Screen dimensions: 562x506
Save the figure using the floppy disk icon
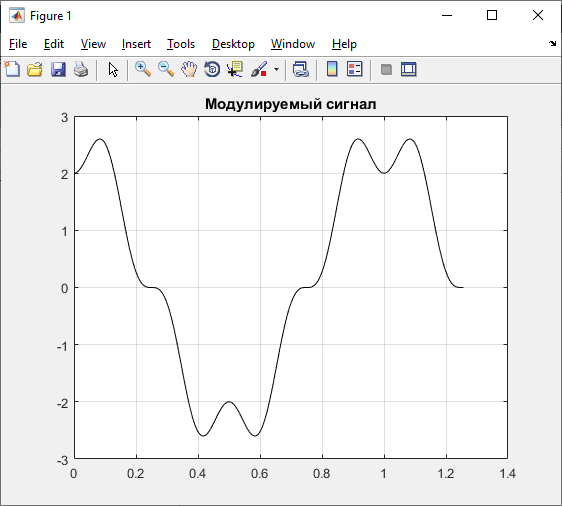click(x=58, y=69)
